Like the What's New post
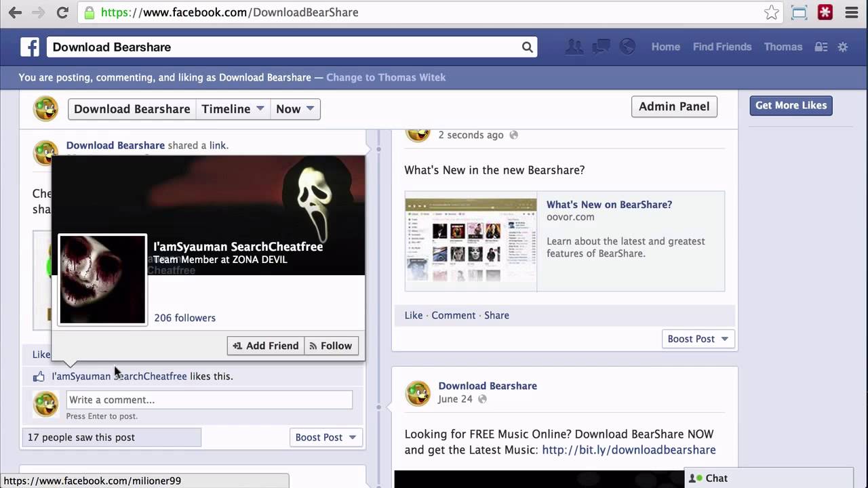The image size is (868, 488). [x=414, y=315]
